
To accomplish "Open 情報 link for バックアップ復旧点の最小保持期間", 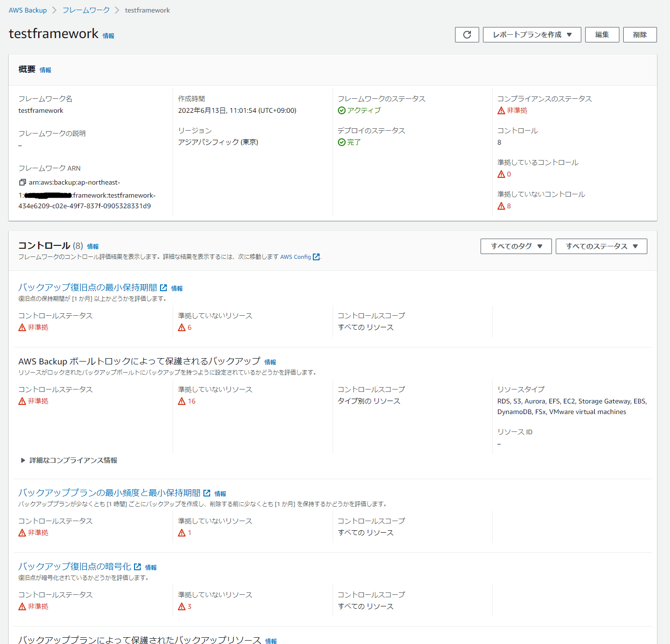I will 177,289.
